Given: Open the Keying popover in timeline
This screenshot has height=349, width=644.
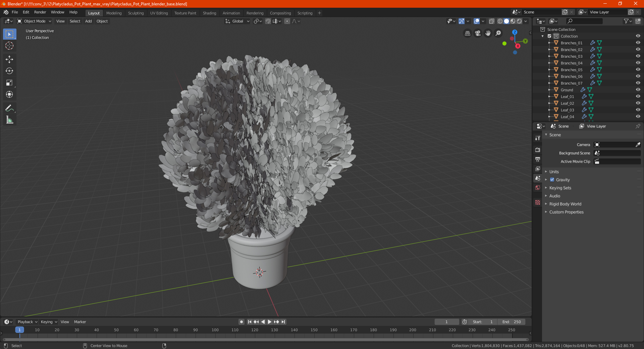Looking at the screenshot, I should coord(49,322).
